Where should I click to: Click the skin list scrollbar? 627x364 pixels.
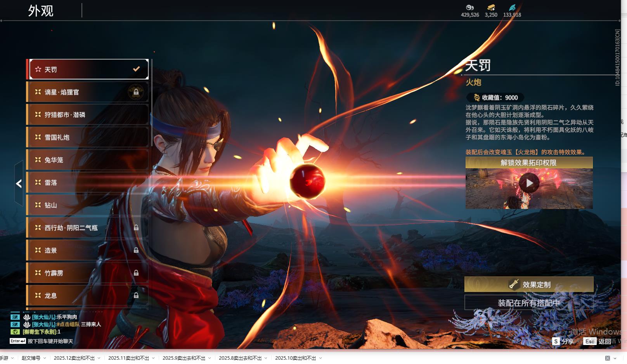click(151, 103)
